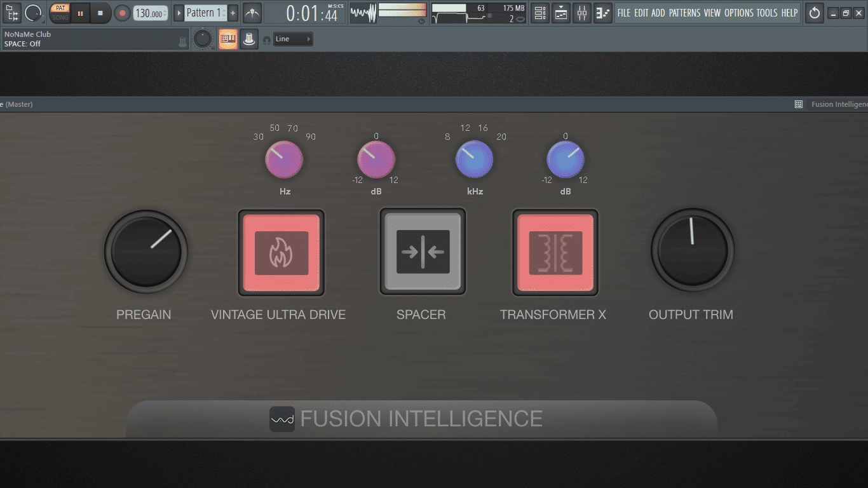Viewport: 868px width, 488px height.
Task: Click the OUTPUT TRIM knob
Action: click(693, 250)
